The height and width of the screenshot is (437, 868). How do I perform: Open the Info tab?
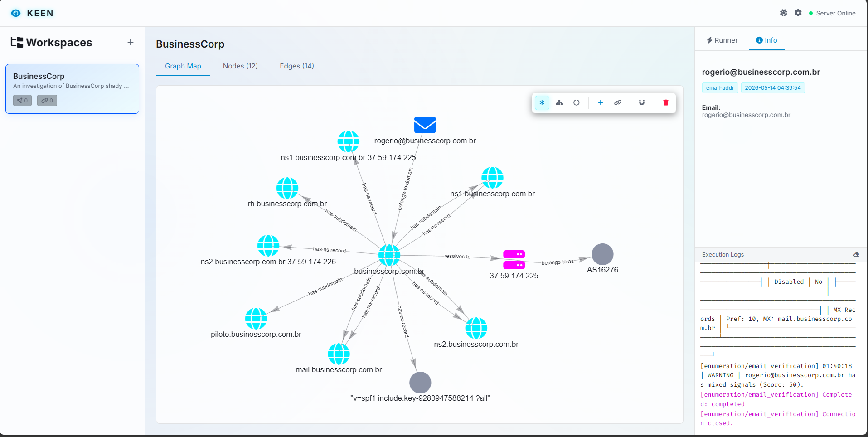click(x=766, y=40)
